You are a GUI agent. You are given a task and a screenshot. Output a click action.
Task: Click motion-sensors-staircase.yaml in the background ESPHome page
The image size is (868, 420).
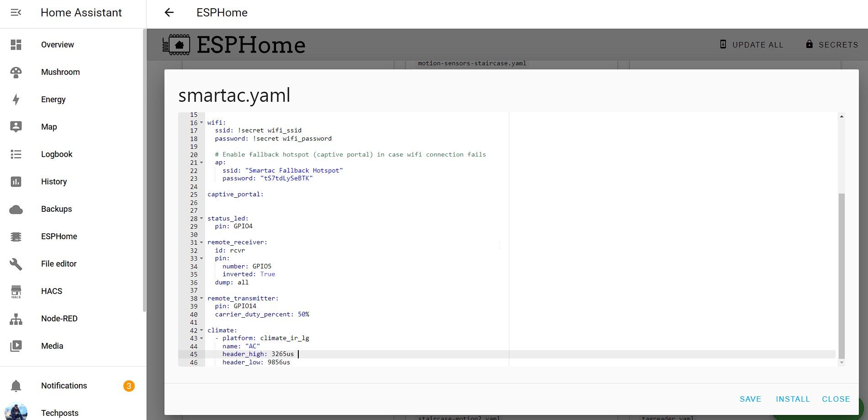[472, 63]
